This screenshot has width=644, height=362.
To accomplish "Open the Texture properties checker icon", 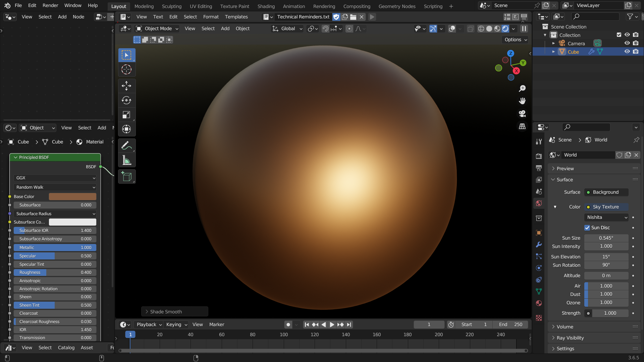I will click(539, 318).
